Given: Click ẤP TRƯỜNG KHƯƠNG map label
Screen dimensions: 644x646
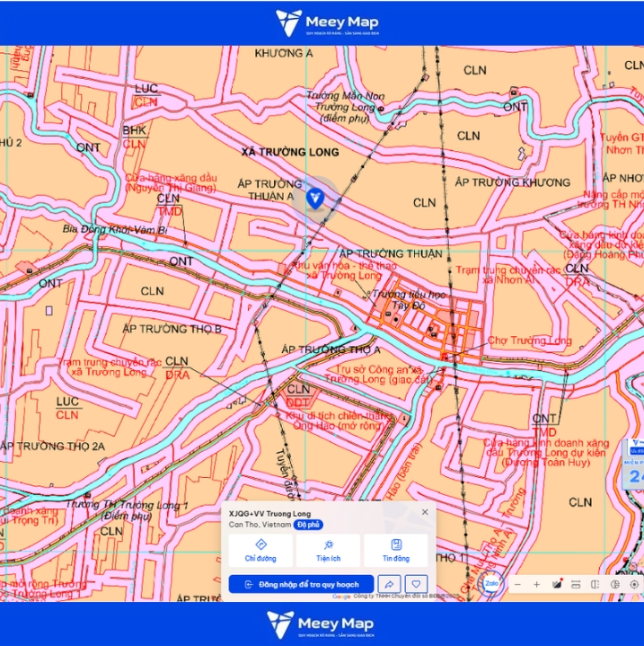Looking at the screenshot, I should [513, 182].
